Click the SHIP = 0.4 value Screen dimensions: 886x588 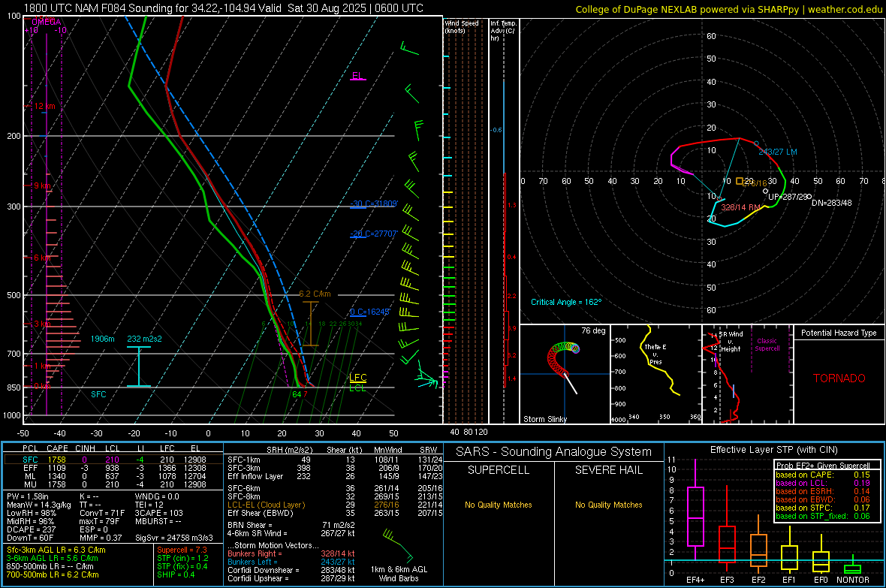(x=176, y=574)
